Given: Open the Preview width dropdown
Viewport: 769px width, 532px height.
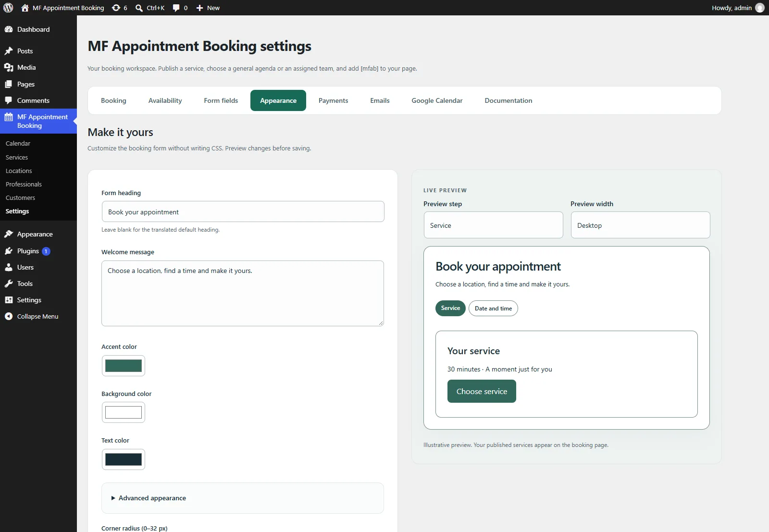Looking at the screenshot, I should [x=640, y=225].
